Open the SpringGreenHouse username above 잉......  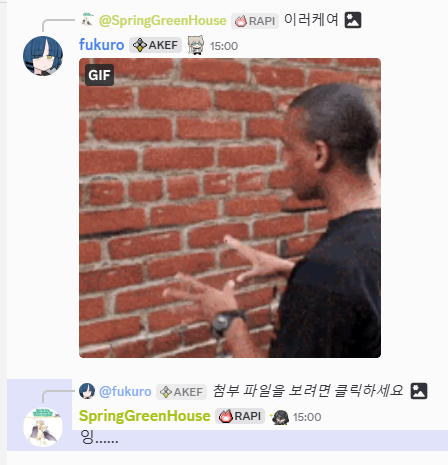pos(145,416)
